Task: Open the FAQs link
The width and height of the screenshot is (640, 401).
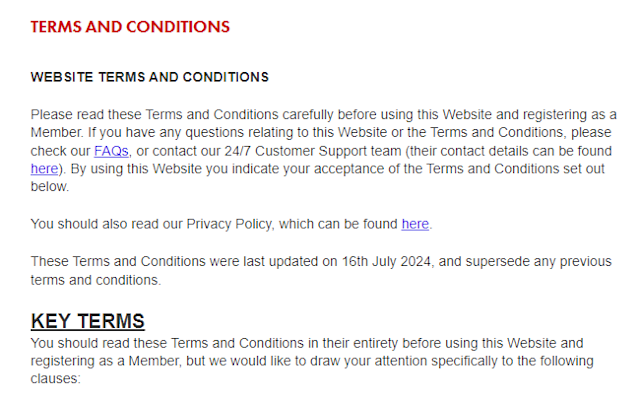Action: pos(111,151)
